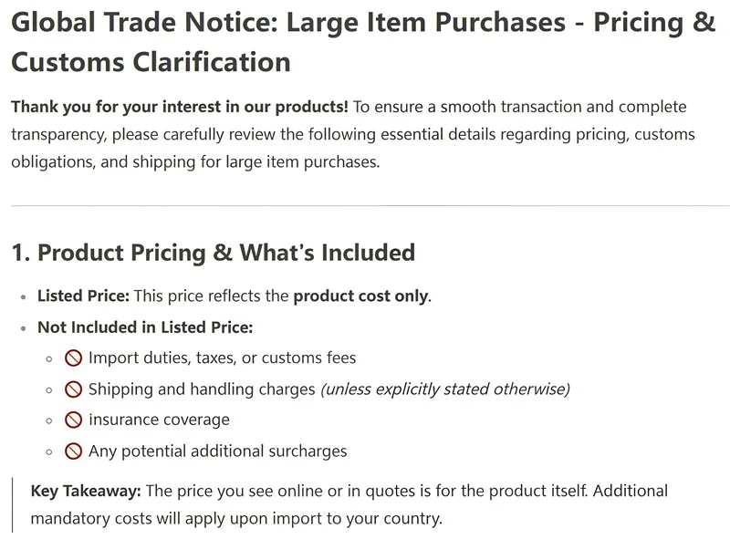Click the 'Shipping and handling charges' text

click(x=202, y=389)
